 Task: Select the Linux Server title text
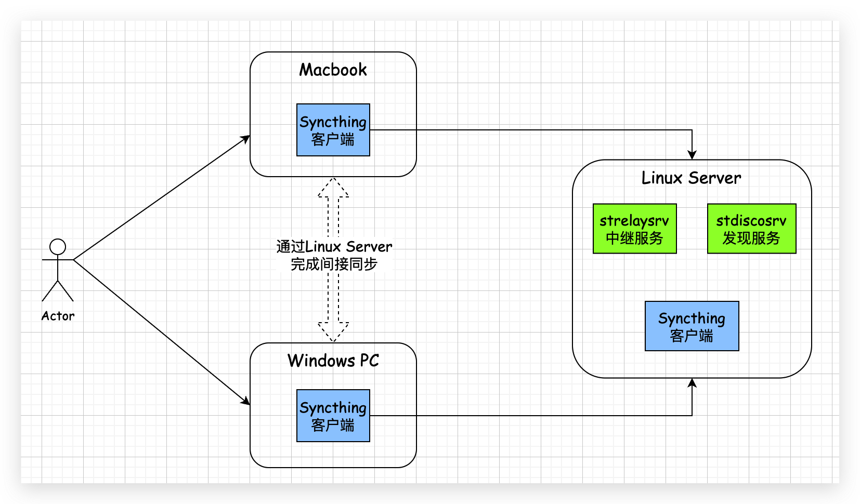(x=692, y=178)
